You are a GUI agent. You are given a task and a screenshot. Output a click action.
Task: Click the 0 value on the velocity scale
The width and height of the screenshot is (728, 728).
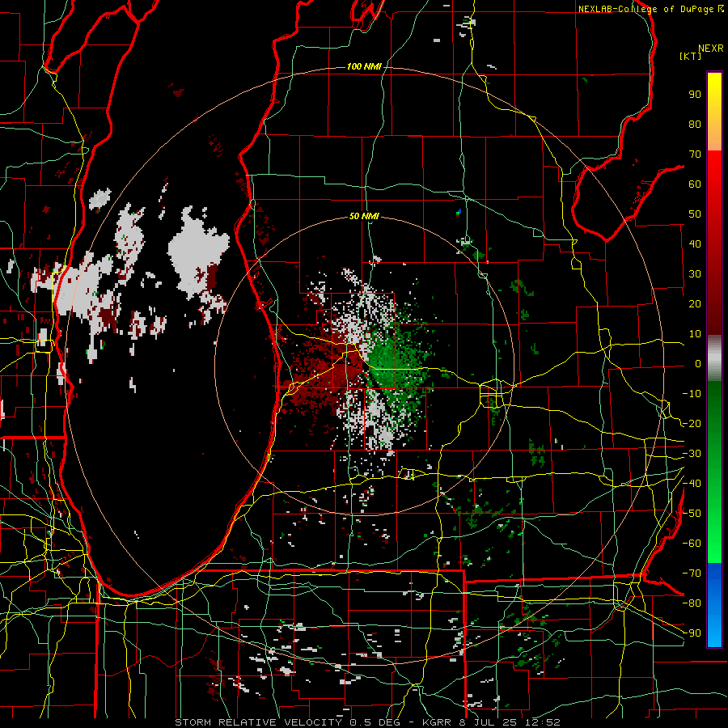[698, 364]
